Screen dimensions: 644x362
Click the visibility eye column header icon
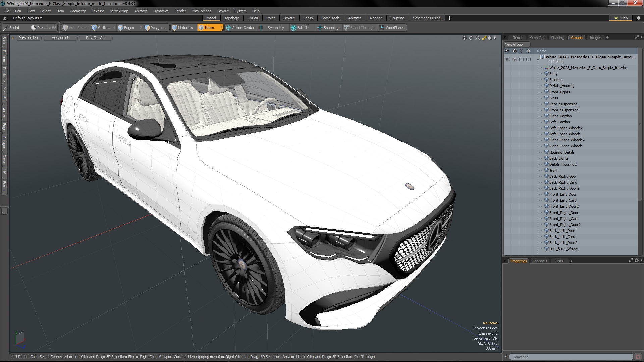507,51
